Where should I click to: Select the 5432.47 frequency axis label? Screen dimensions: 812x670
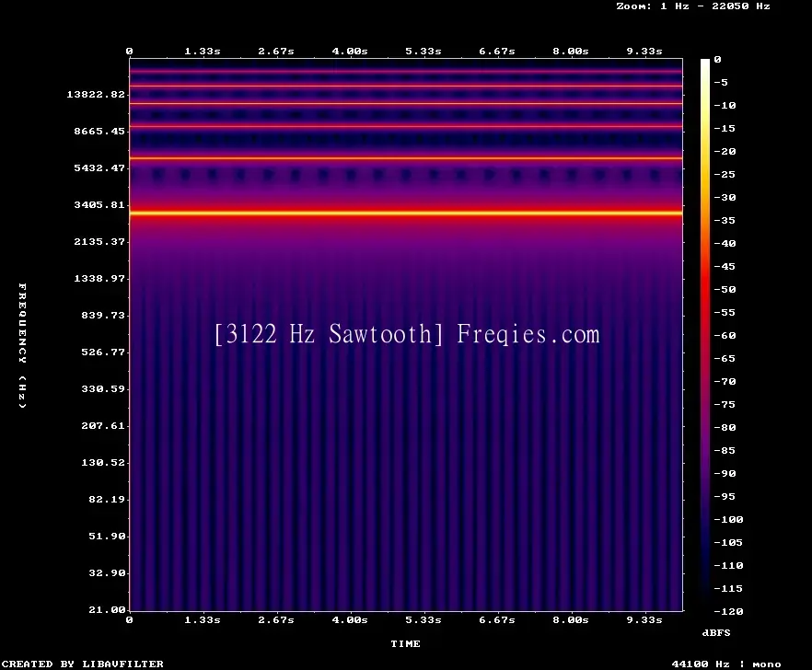pyautogui.click(x=99, y=167)
